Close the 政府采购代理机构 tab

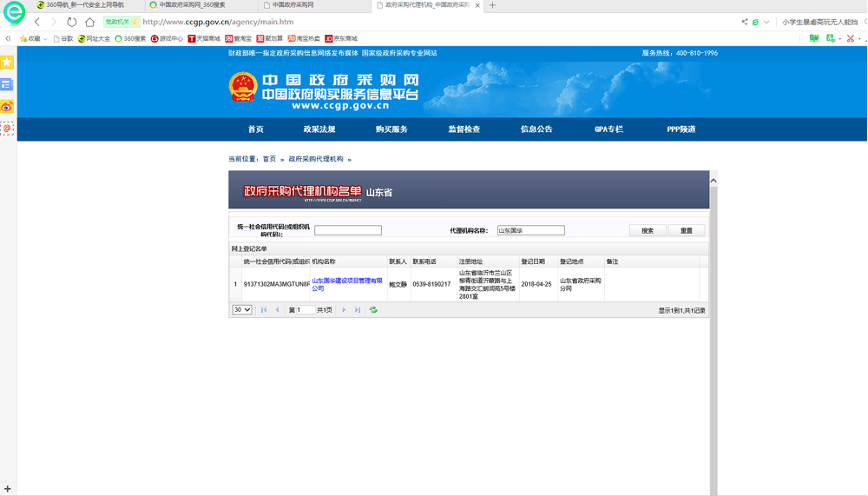click(477, 5)
